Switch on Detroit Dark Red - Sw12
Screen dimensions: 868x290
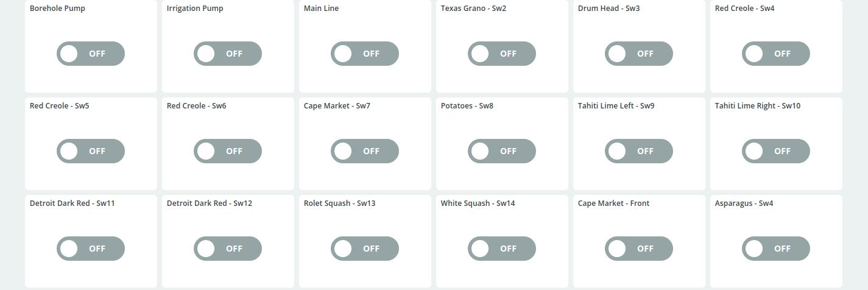[228, 249]
